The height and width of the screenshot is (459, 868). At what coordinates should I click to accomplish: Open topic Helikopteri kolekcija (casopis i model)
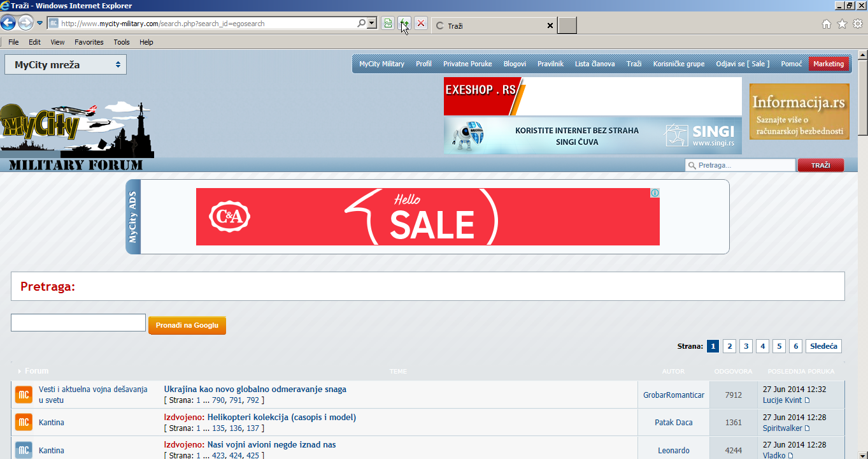tap(281, 417)
